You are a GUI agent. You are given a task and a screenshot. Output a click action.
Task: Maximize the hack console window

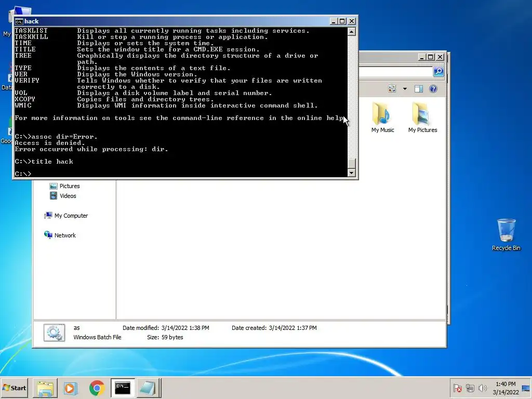[342, 21]
